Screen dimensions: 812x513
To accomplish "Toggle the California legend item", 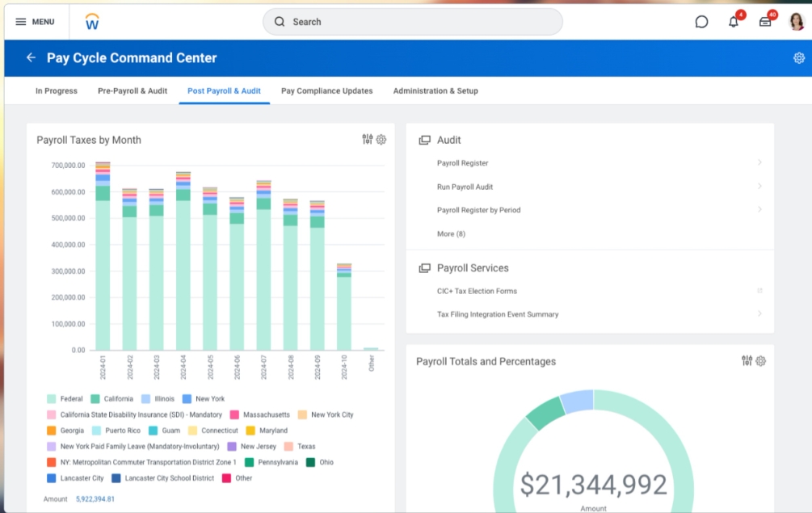I will point(118,399).
